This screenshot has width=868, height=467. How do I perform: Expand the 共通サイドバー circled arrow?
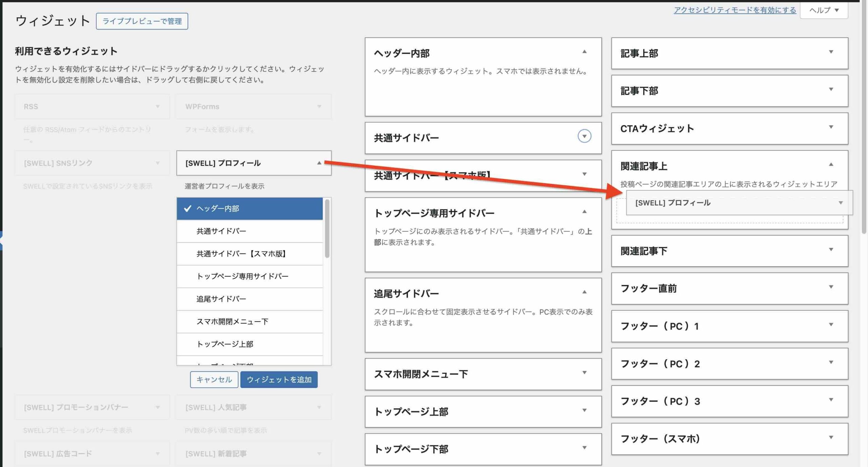click(584, 136)
